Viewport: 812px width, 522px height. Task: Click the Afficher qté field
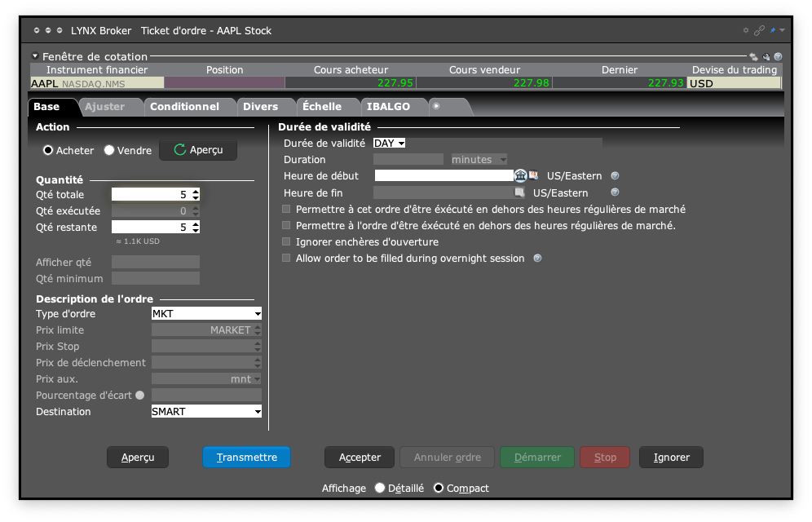tap(156, 262)
